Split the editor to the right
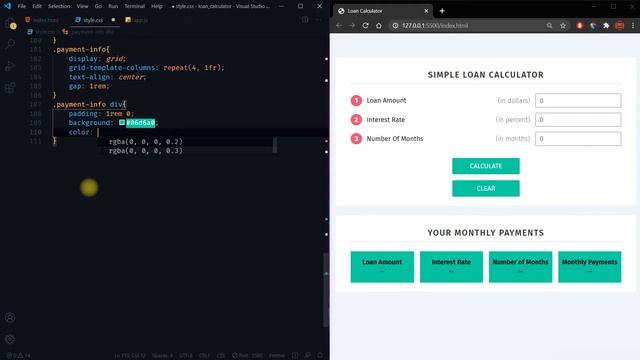640x360 pixels. coord(305,20)
